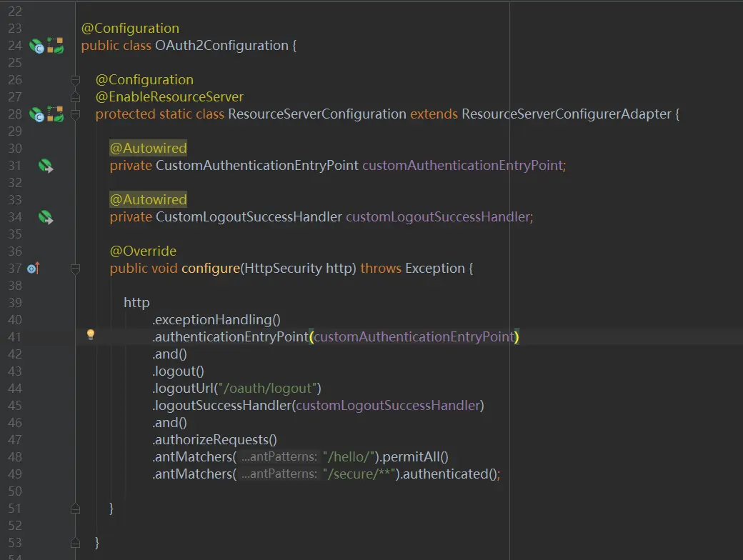Collapse the ResourceServerConfiguration class fold marker
The width and height of the screenshot is (743, 560).
[75, 114]
